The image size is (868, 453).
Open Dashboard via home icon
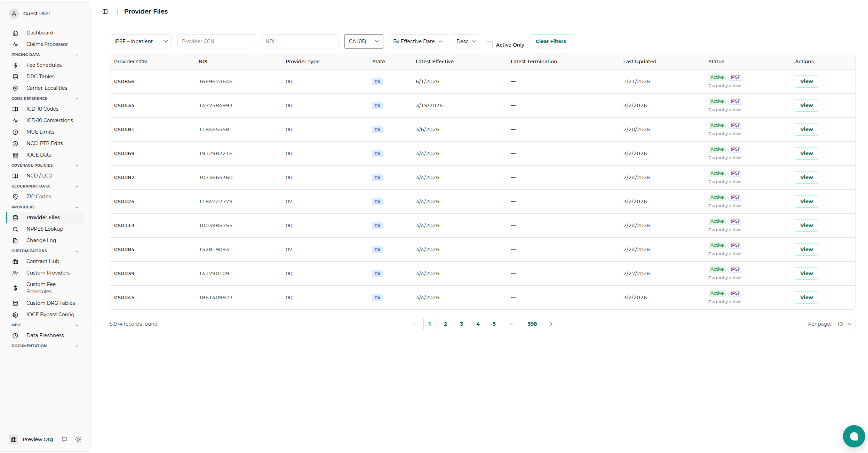pyautogui.click(x=15, y=33)
